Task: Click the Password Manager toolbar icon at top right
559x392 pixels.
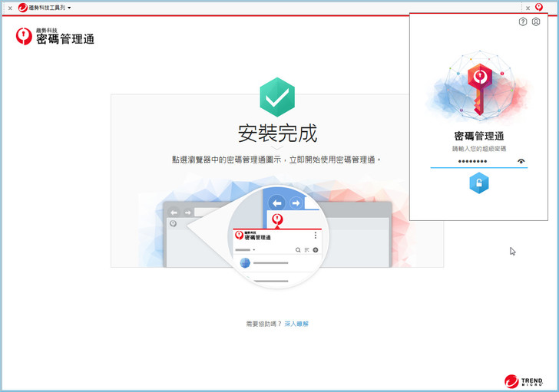Action: [x=539, y=7]
